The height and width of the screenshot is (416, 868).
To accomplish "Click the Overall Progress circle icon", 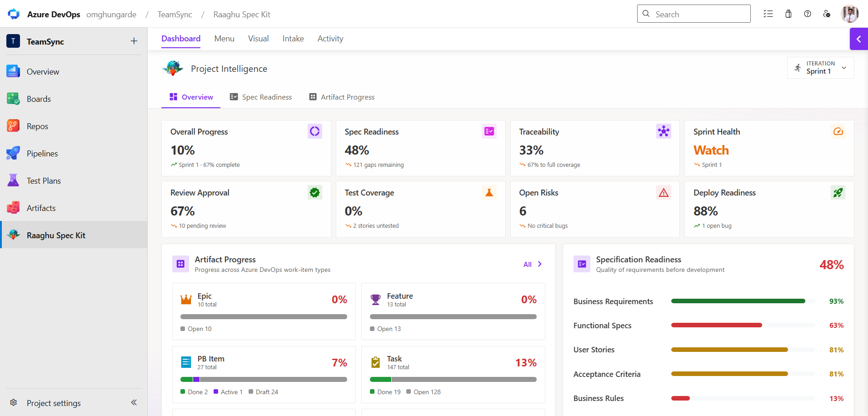I will point(314,131).
